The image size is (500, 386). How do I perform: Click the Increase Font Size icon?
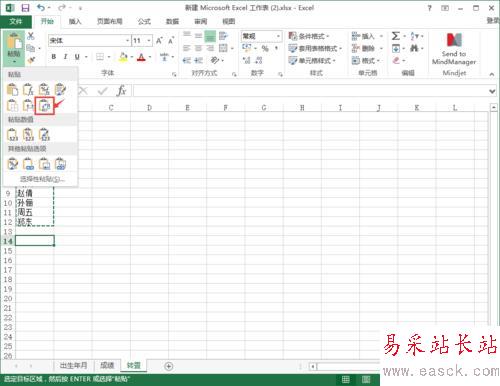(159, 41)
